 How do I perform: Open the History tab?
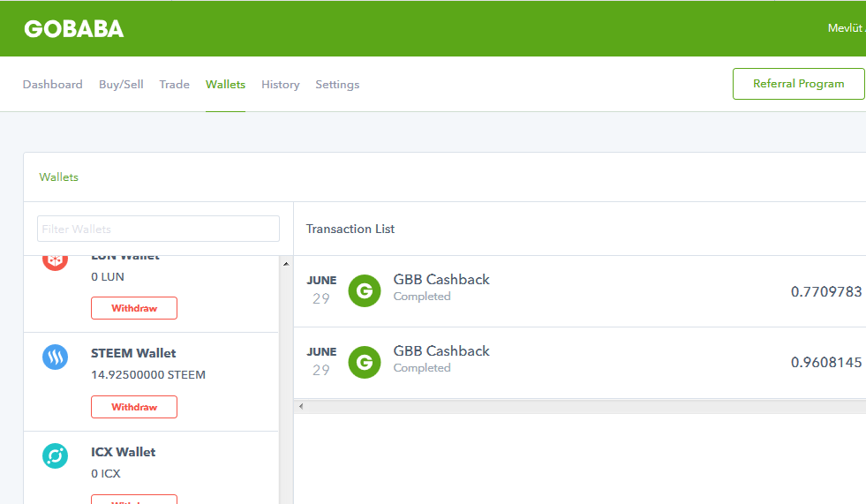coord(281,85)
